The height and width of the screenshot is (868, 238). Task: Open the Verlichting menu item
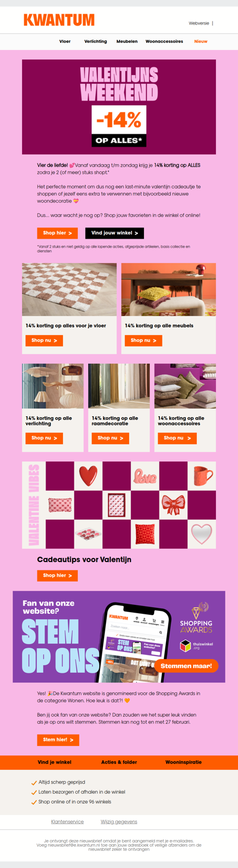(x=96, y=42)
